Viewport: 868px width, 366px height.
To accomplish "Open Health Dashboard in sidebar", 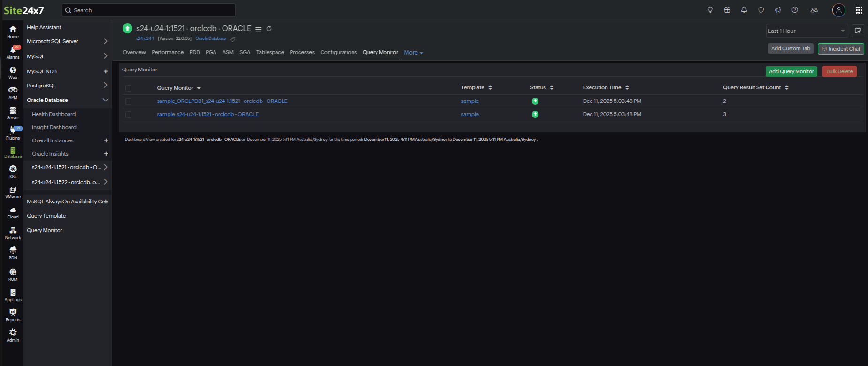I will [54, 114].
